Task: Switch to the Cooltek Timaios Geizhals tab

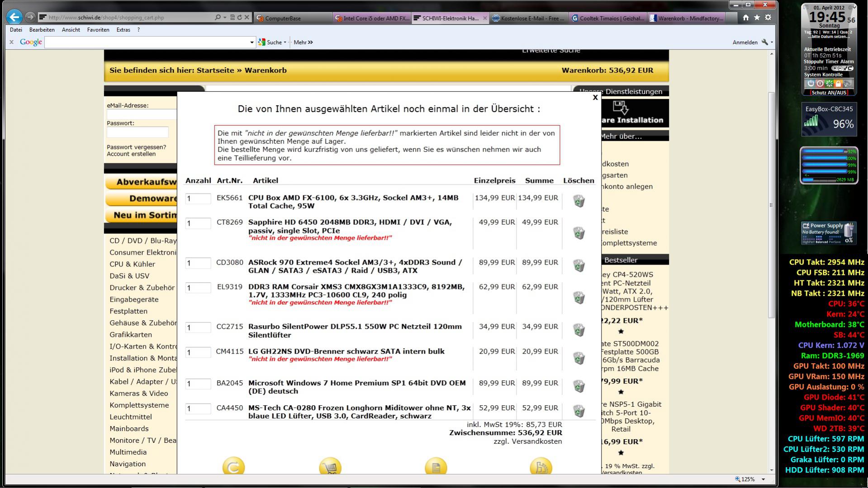Action: (608, 18)
